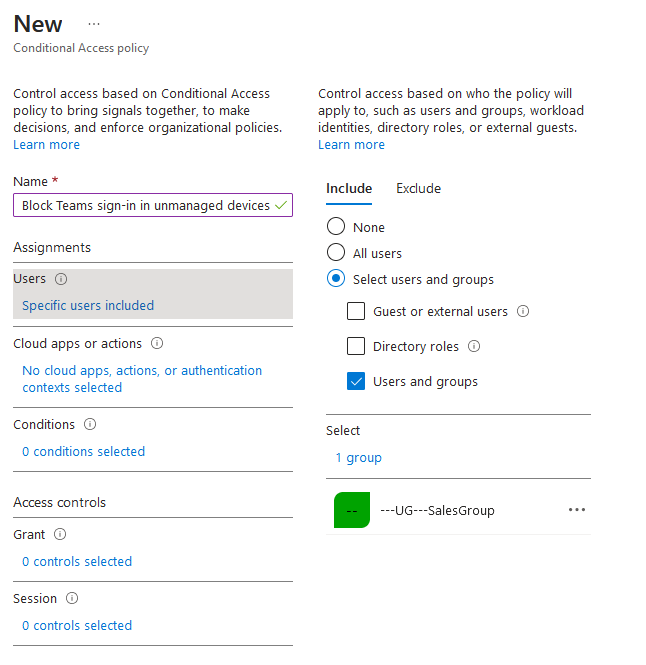Screen dimensions: 646x665
Task: Click the Guest or external users info icon
Action: coord(523,311)
